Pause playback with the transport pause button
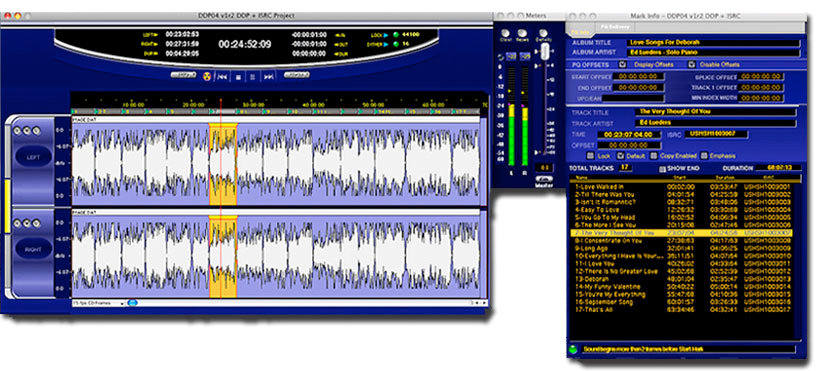Viewport: 834px width, 371px height. [253, 78]
